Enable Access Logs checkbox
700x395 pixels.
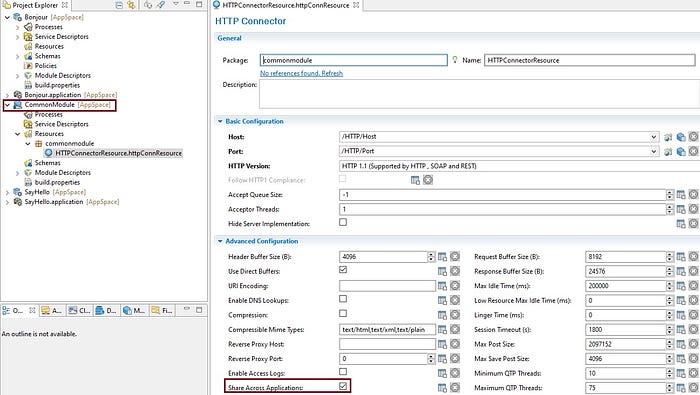[x=343, y=371]
